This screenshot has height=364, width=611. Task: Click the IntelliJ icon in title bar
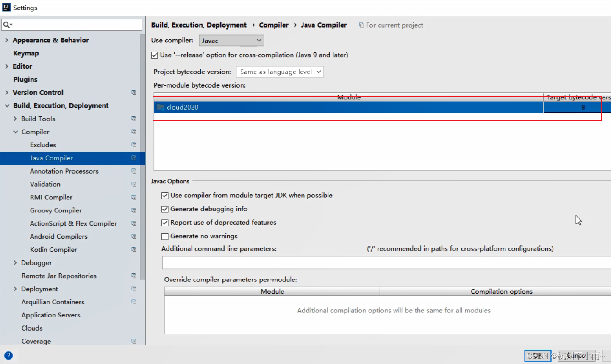pyautogui.click(x=6, y=7)
